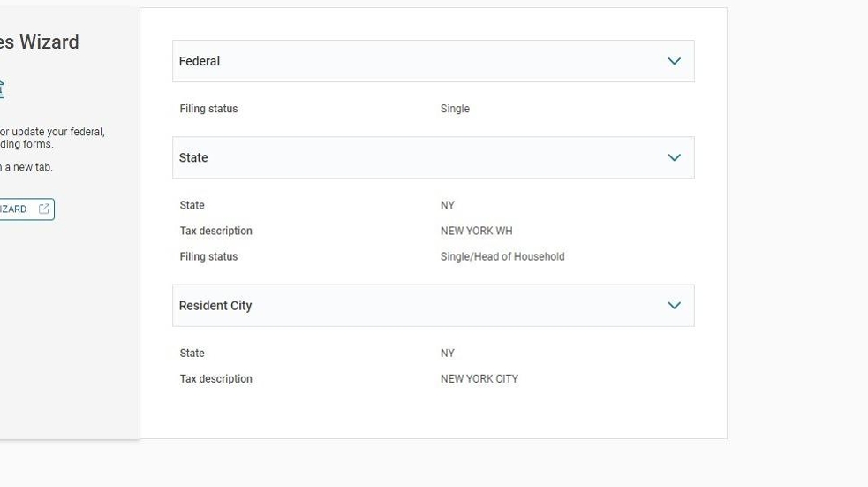Collapse the State section chevron
This screenshot has width=868, height=487.
(x=674, y=157)
